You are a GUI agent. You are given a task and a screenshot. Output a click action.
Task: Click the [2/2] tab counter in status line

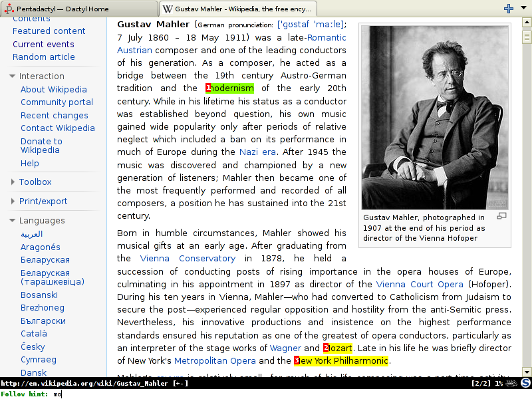tap(481, 384)
